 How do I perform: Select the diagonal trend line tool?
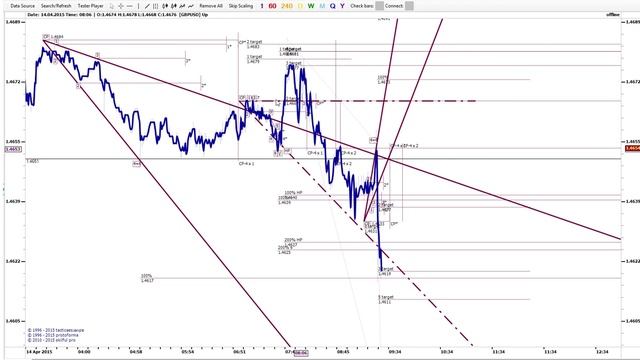tap(147, 6)
